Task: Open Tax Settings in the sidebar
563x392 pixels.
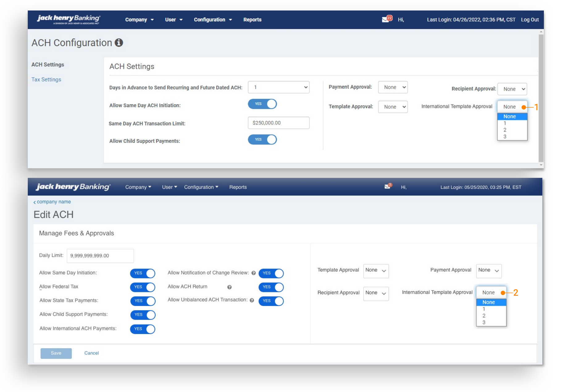Action: coord(46,80)
